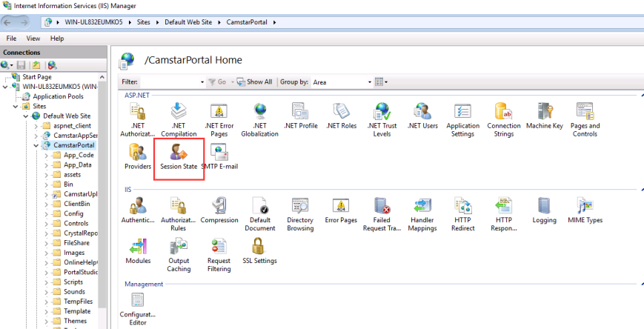Open Request Filtering feature

(219, 255)
